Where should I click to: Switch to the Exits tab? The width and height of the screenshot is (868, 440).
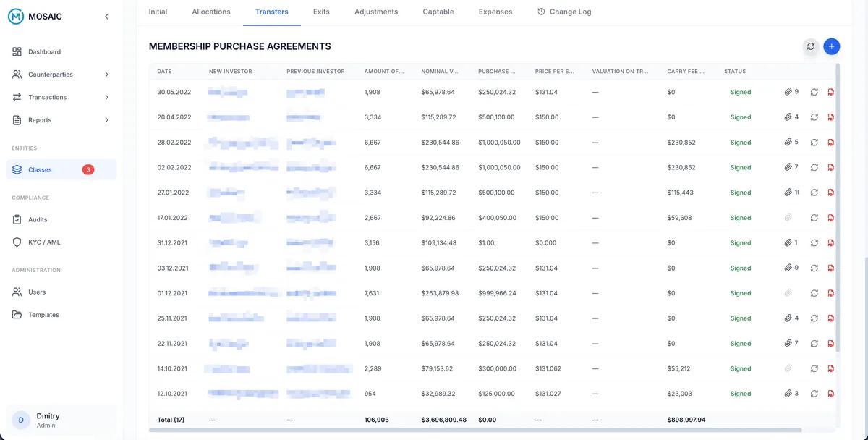tap(321, 12)
